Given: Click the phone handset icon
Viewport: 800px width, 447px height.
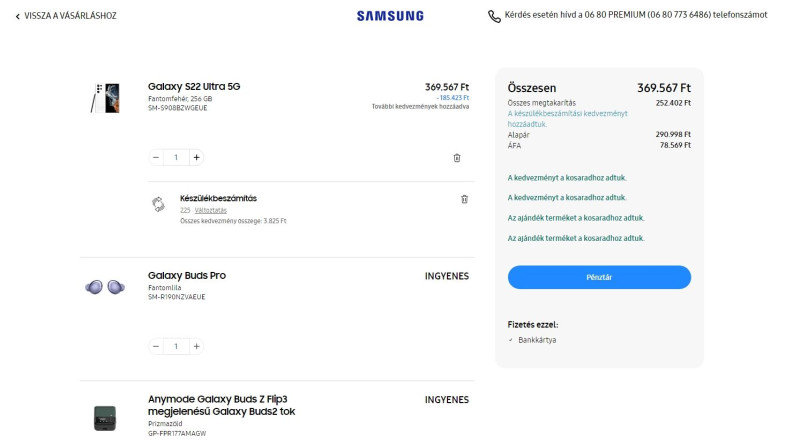Looking at the screenshot, I should 494,16.
